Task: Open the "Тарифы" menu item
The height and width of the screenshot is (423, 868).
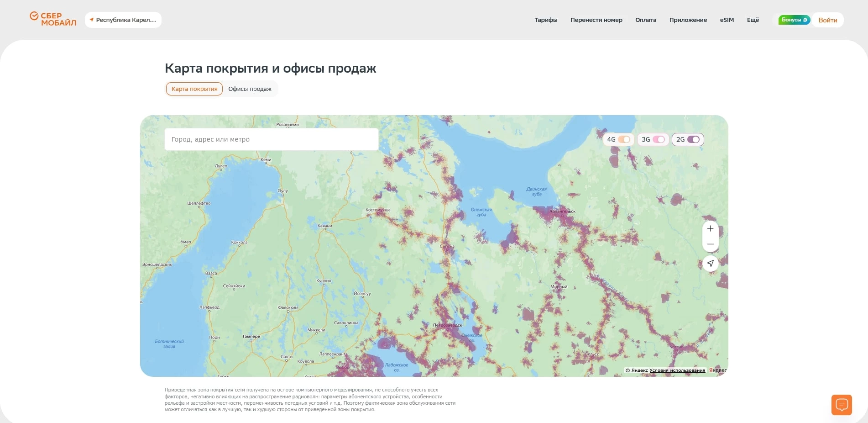Action: (546, 20)
